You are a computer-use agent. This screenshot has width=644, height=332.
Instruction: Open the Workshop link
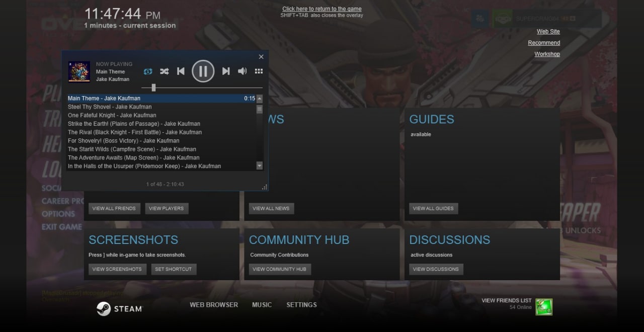point(547,54)
